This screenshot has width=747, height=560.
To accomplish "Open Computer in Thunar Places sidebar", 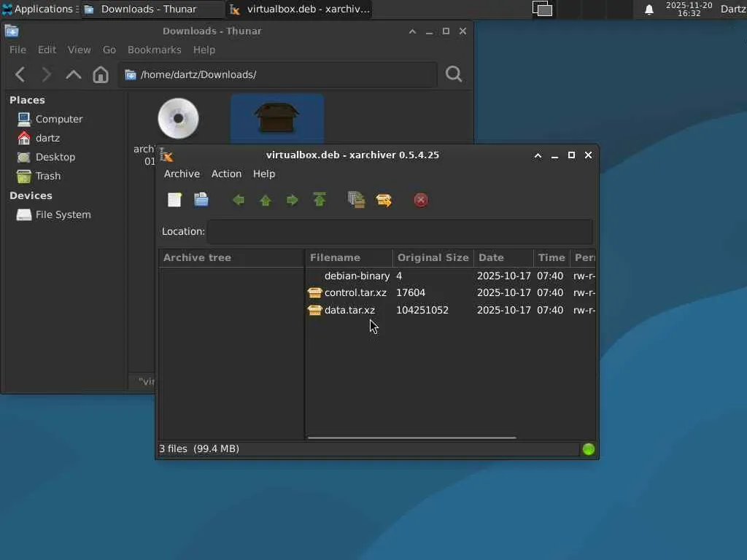I will click(50, 119).
